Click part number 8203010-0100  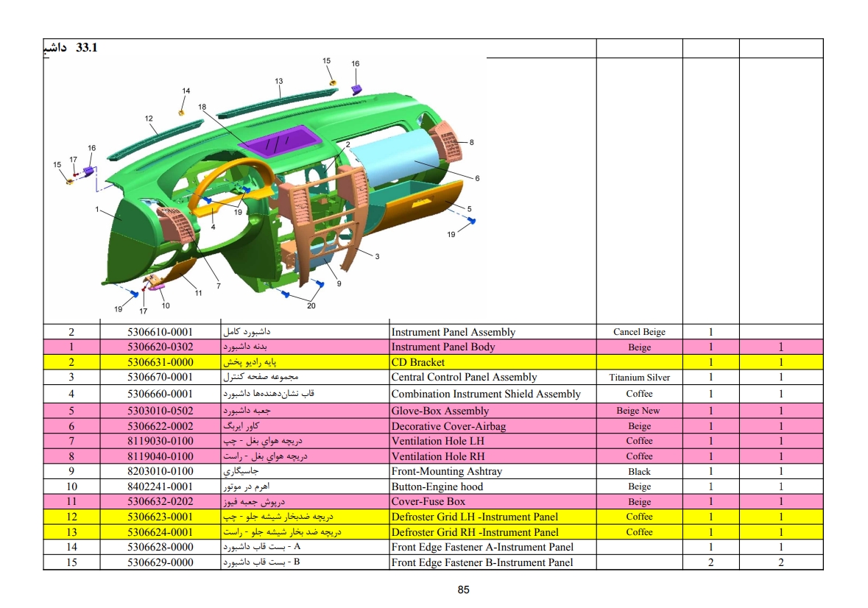(160, 471)
